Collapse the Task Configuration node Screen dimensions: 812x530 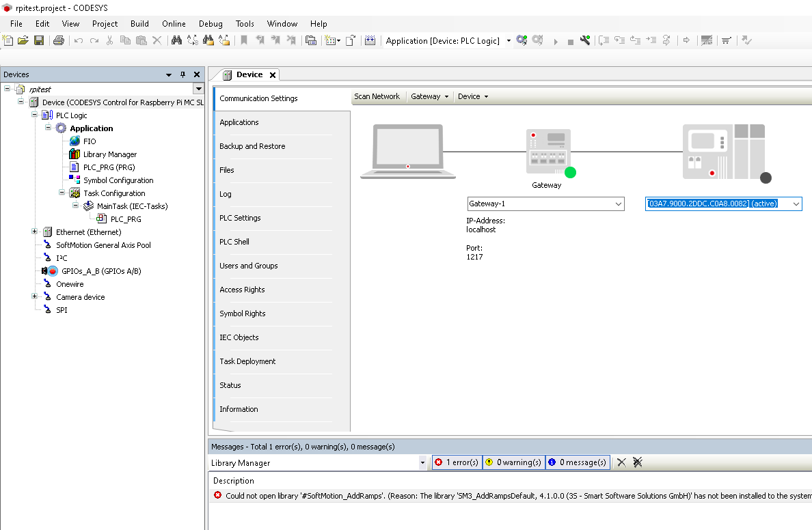coord(62,192)
